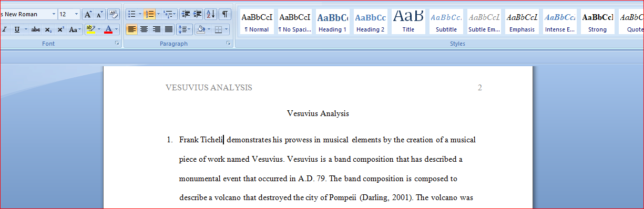Toggle numbered list formatting
This screenshot has height=209, width=644.
[149, 14]
